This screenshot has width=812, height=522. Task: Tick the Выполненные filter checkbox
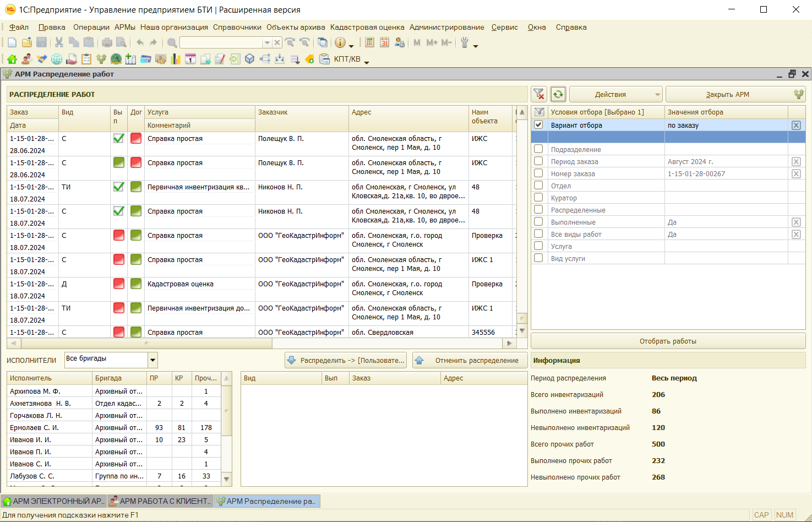coord(538,222)
